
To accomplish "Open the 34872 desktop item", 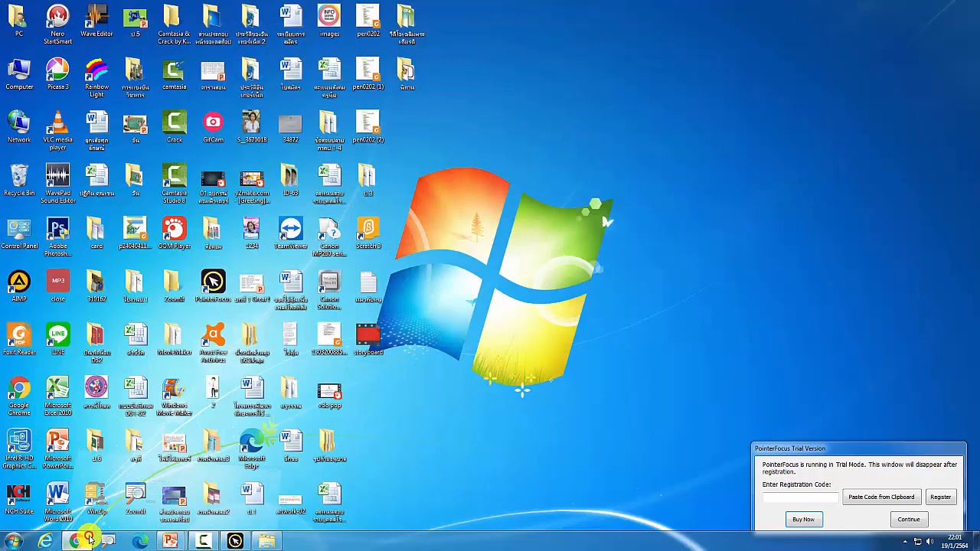I will pyautogui.click(x=290, y=127).
